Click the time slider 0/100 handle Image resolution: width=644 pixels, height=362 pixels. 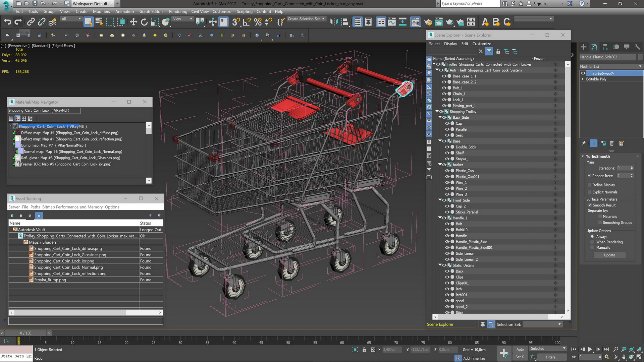[x=26, y=333]
